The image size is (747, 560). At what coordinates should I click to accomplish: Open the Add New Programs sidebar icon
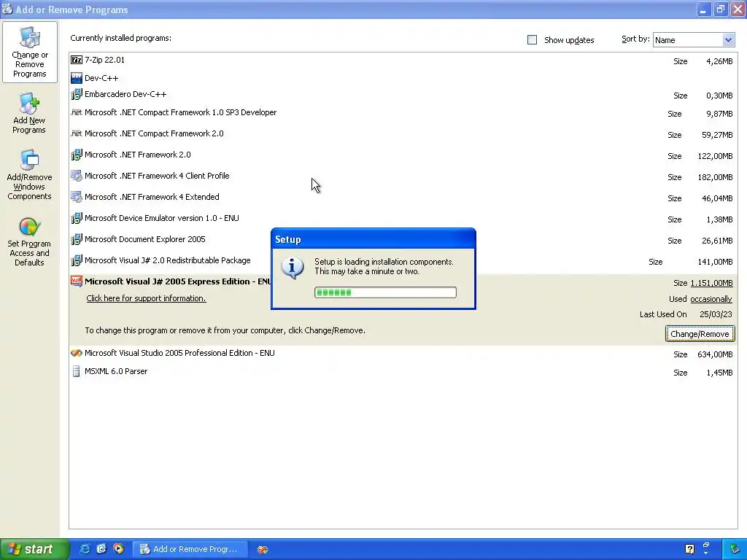point(29,113)
